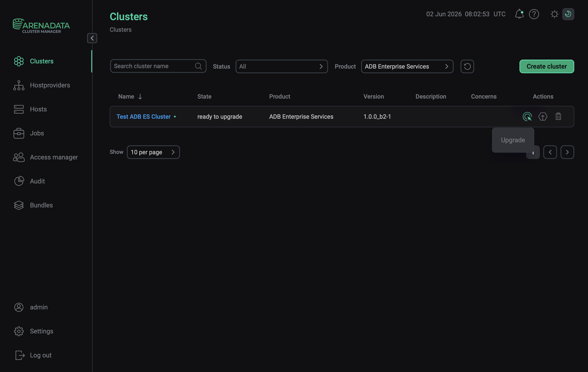Click Create cluster button
The width and height of the screenshot is (588, 372).
point(546,66)
